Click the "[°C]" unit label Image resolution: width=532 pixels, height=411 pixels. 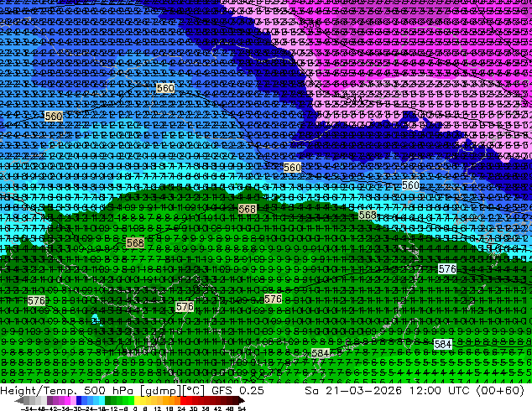(194, 391)
